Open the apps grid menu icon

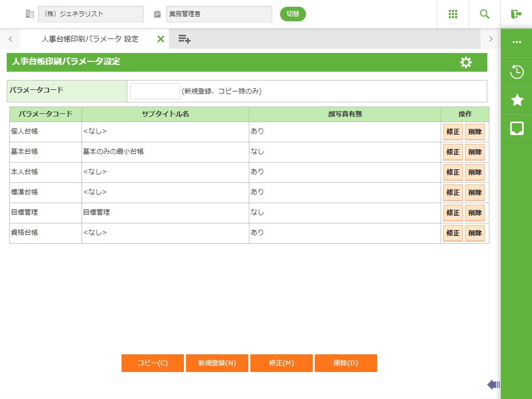453,14
